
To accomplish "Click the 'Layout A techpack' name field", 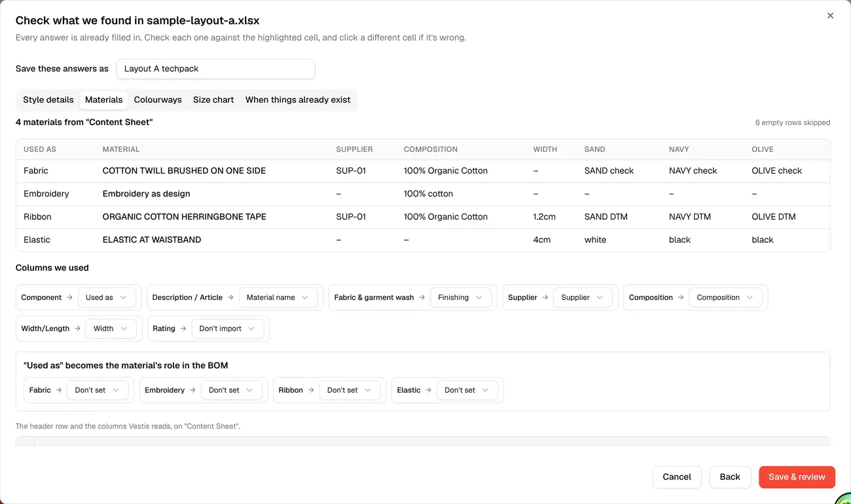I will (216, 69).
